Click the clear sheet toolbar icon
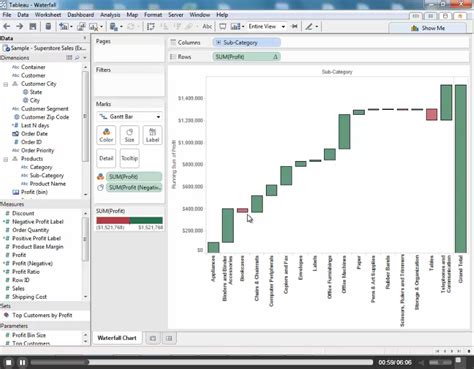The height and width of the screenshot is (369, 474). 94,27
